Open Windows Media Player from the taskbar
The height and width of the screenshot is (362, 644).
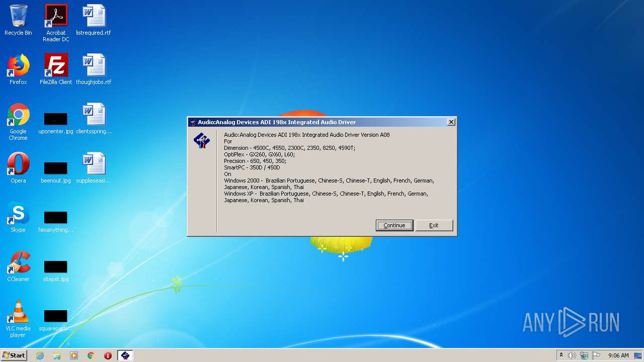74,355
